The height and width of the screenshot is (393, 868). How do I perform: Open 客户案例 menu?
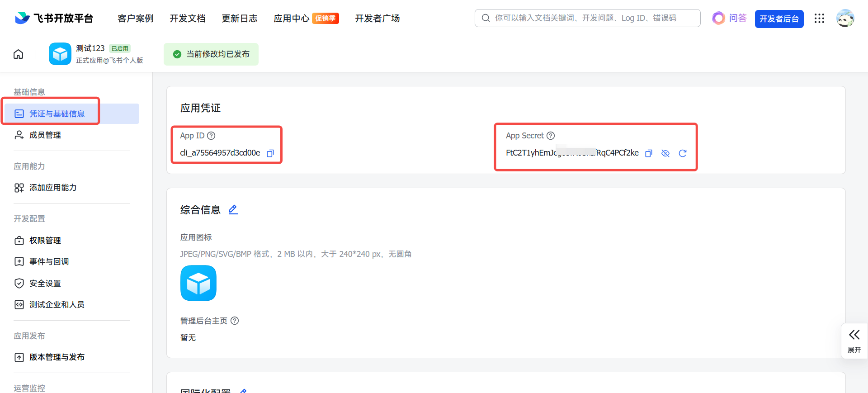click(x=136, y=18)
